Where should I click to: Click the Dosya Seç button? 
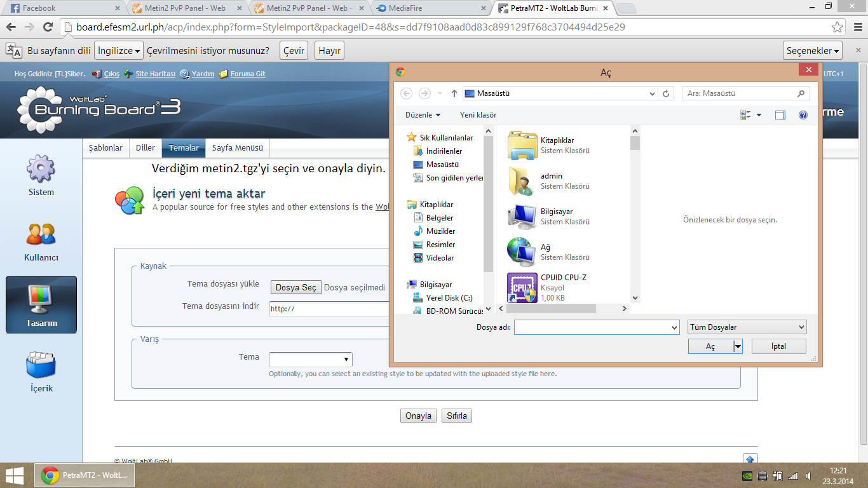coord(296,287)
